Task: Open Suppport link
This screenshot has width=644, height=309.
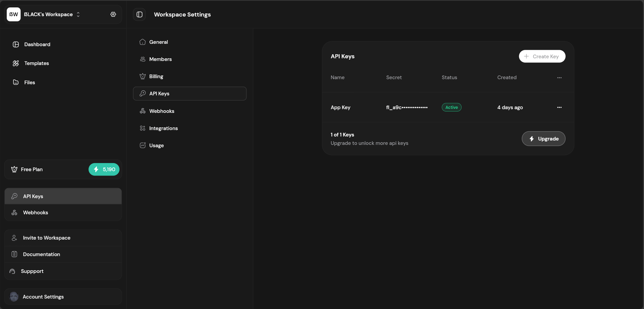Action: (63, 271)
